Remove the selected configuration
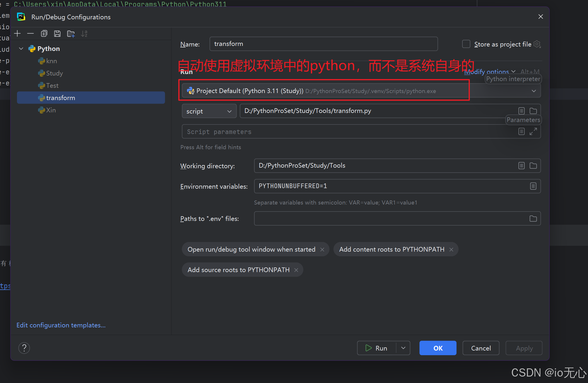The width and height of the screenshot is (588, 383). click(30, 33)
